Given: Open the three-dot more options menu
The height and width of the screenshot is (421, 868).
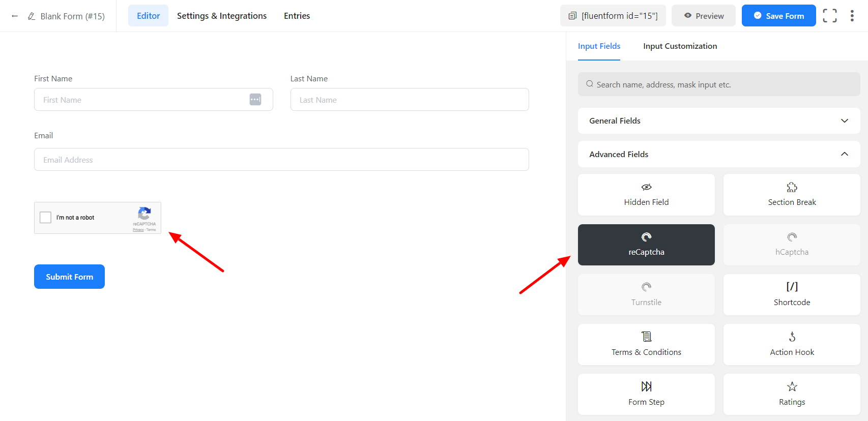Looking at the screenshot, I should (852, 16).
